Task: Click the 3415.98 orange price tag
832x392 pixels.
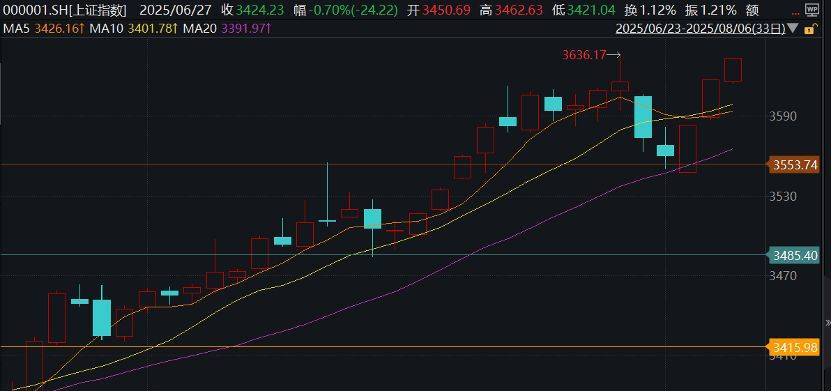Action: (x=795, y=347)
